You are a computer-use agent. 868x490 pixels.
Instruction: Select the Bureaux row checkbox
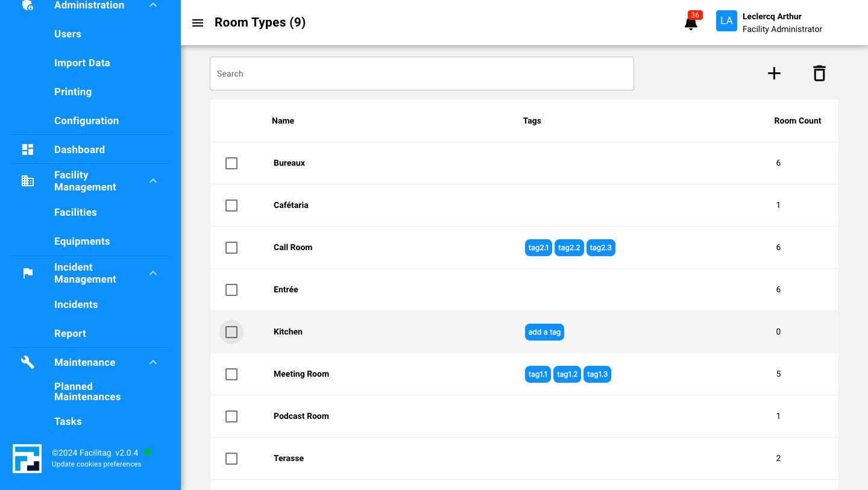(x=231, y=163)
